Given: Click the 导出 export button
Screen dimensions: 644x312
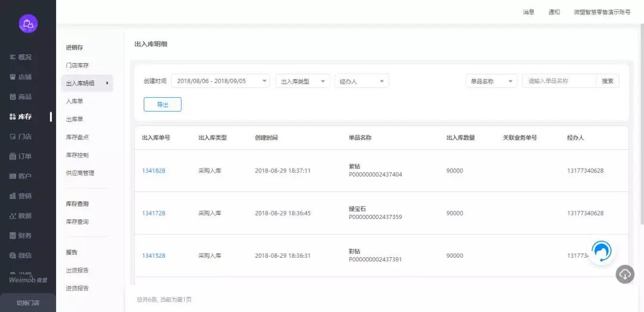Looking at the screenshot, I should coord(163,104).
